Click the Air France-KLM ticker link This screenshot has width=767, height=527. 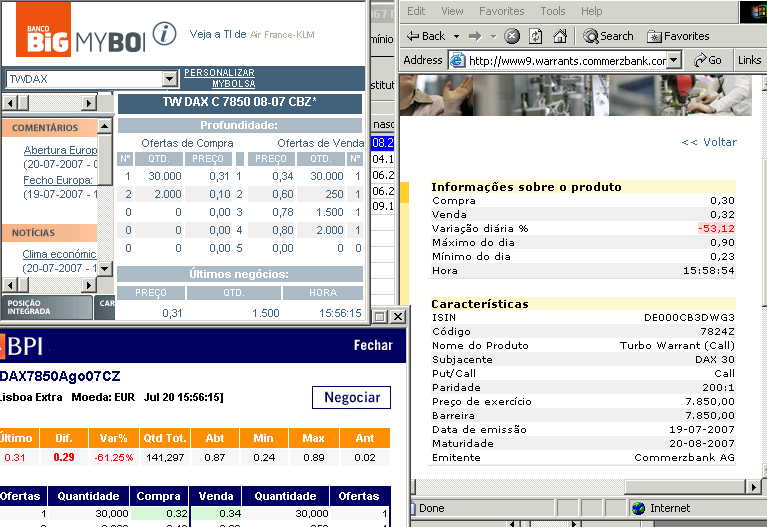(282, 34)
